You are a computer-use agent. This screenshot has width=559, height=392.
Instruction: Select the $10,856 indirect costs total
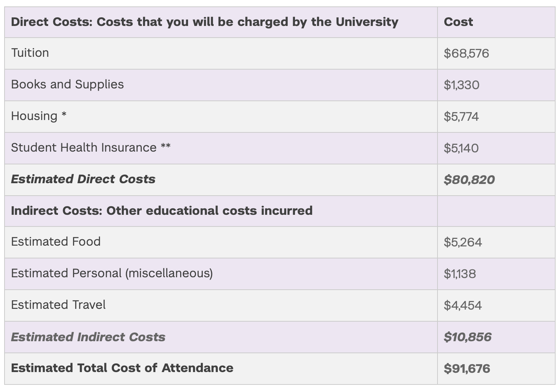click(x=468, y=337)
